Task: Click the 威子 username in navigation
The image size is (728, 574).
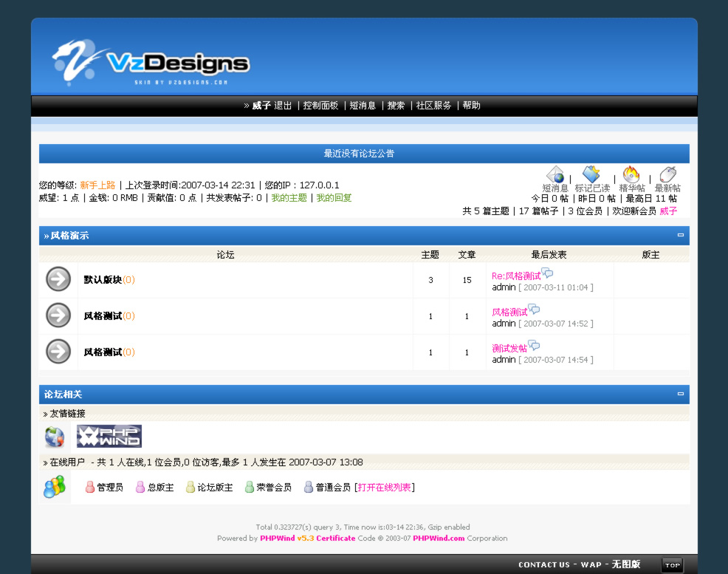Action: [261, 106]
